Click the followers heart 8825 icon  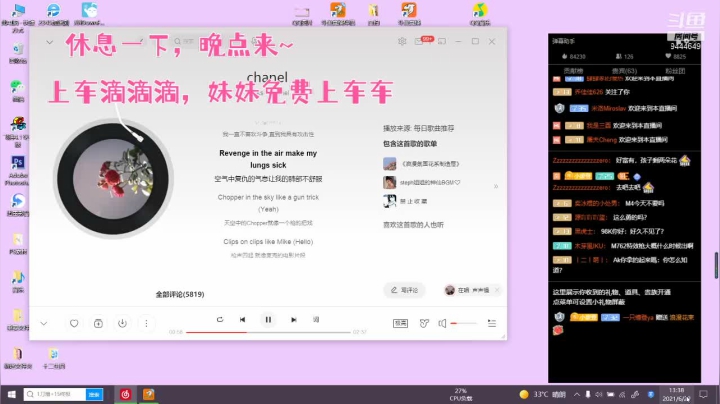(668, 56)
